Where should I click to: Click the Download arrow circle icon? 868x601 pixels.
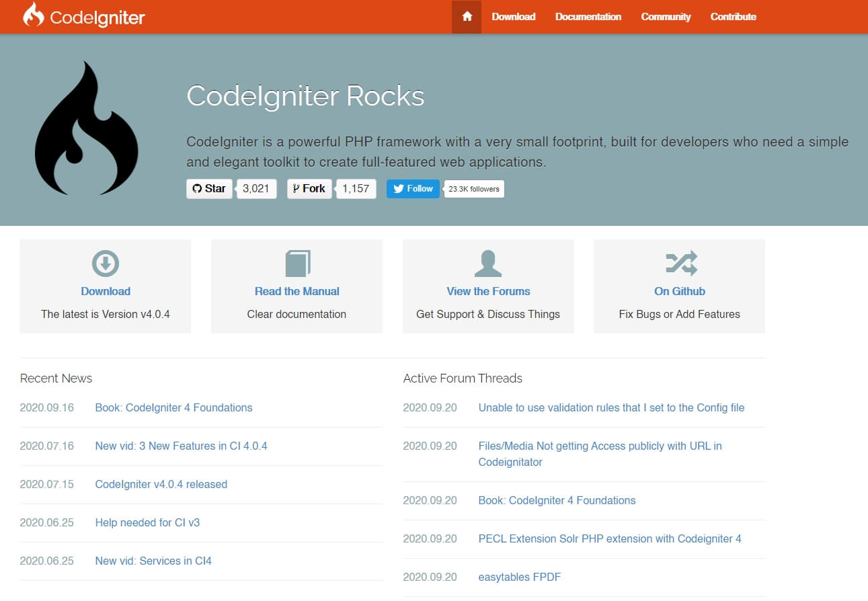pyautogui.click(x=106, y=264)
